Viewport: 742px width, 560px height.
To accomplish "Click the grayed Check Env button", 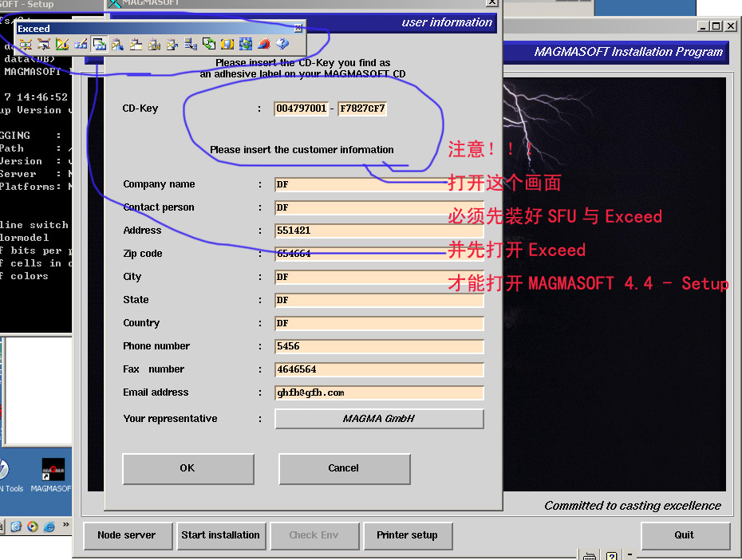I will (314, 535).
